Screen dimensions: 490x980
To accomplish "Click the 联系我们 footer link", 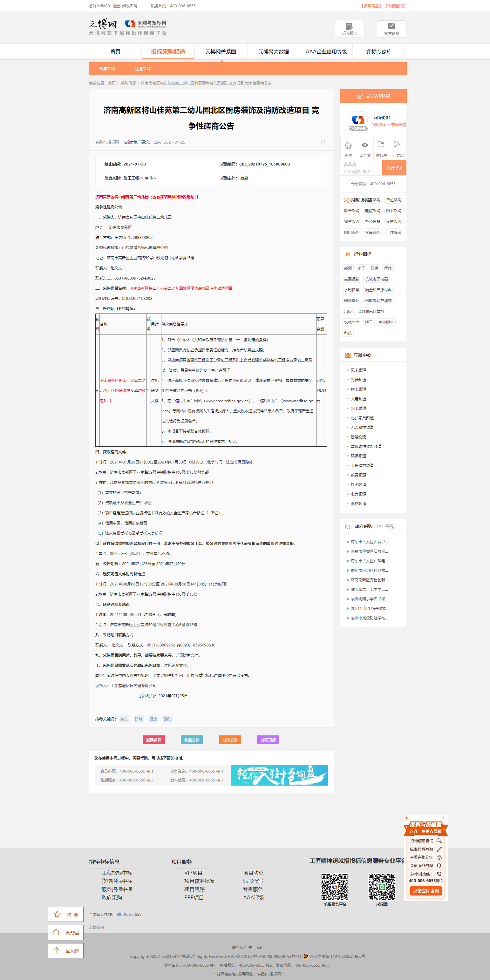I will (240, 947).
